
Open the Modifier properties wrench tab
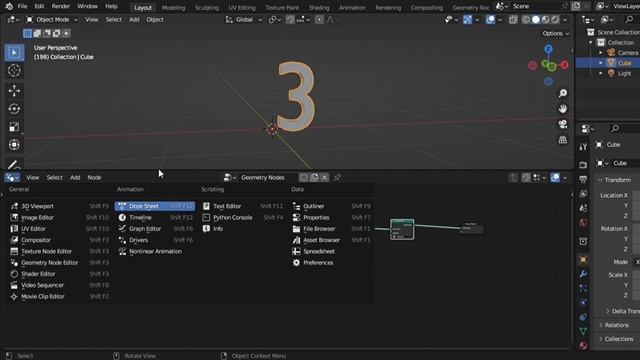[583, 274]
